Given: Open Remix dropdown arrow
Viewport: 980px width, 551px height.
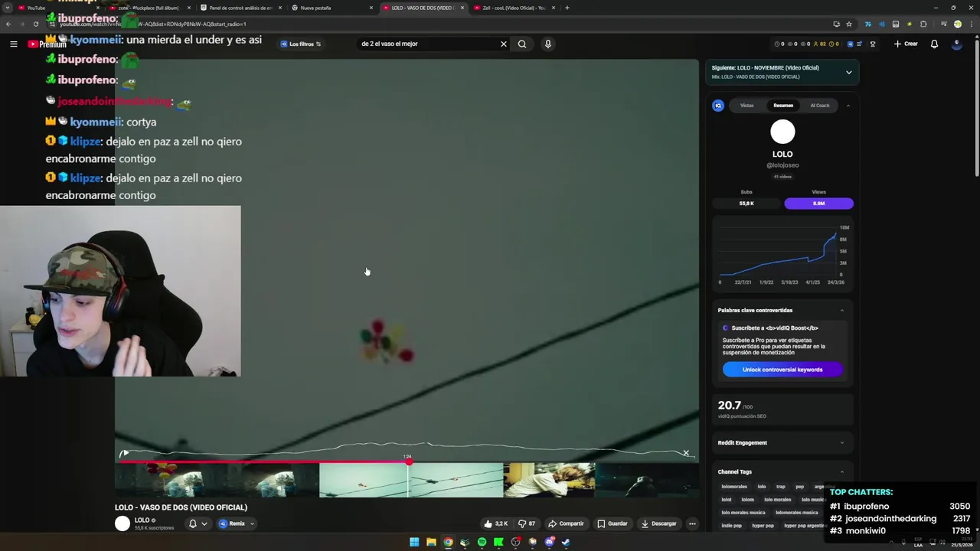Looking at the screenshot, I should pyautogui.click(x=252, y=523).
